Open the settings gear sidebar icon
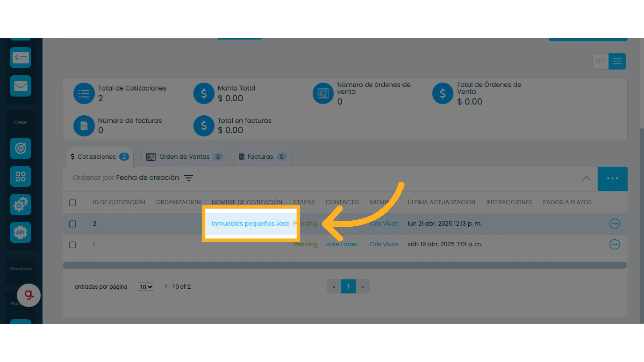 [x=20, y=204]
